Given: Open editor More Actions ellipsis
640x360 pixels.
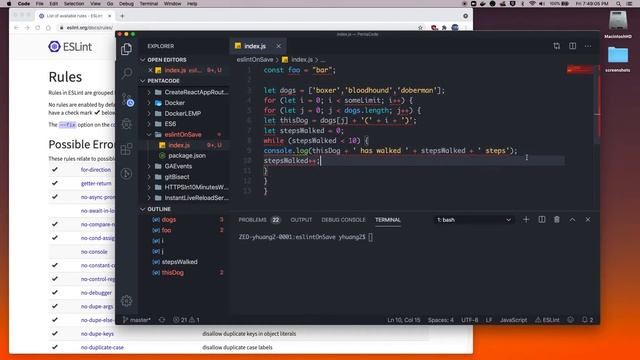Looking at the screenshot, I should click(x=588, y=46).
